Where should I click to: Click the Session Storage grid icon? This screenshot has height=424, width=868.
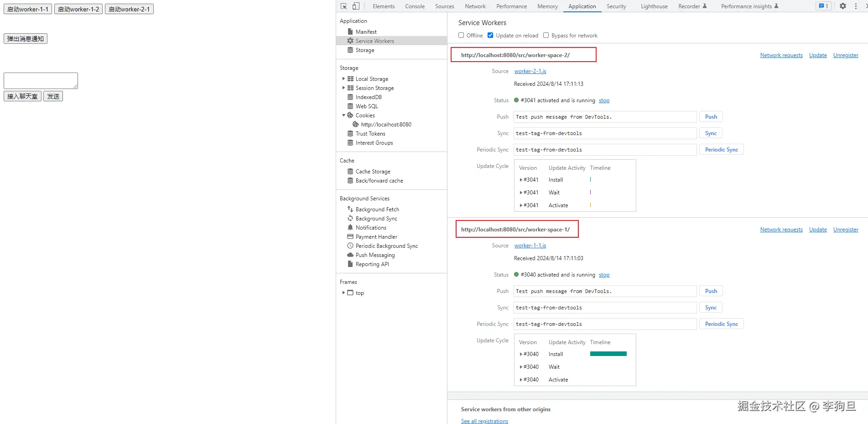click(x=350, y=88)
